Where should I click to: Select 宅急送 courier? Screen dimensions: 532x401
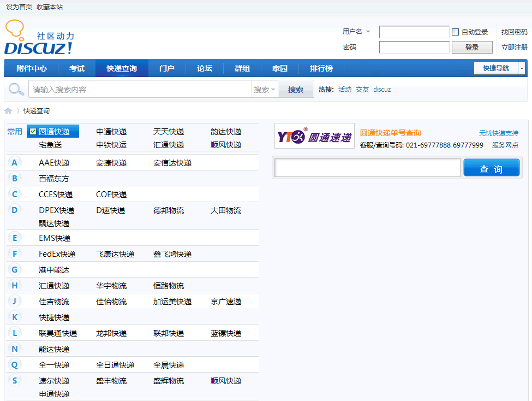(x=50, y=145)
